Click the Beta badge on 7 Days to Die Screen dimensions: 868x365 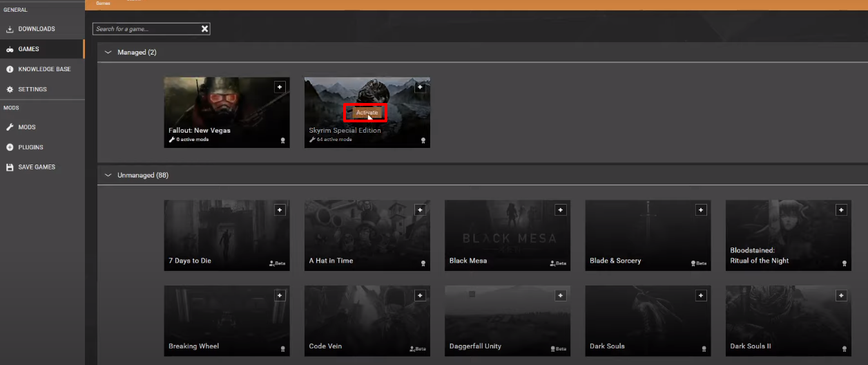(x=277, y=263)
